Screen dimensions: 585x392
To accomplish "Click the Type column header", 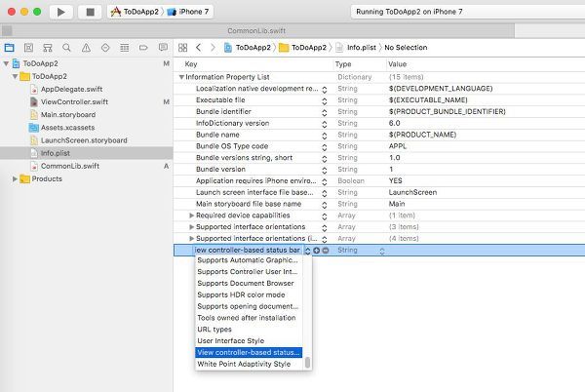I will pos(343,64).
